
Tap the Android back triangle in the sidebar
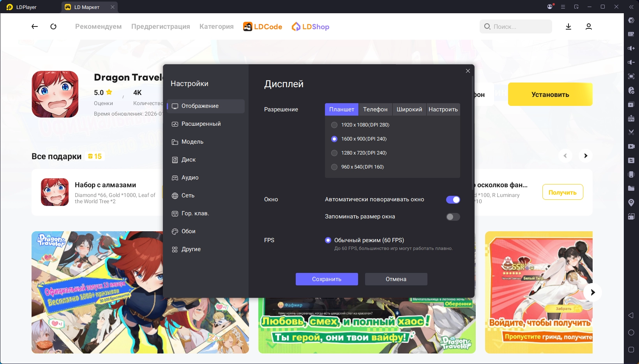(x=631, y=315)
